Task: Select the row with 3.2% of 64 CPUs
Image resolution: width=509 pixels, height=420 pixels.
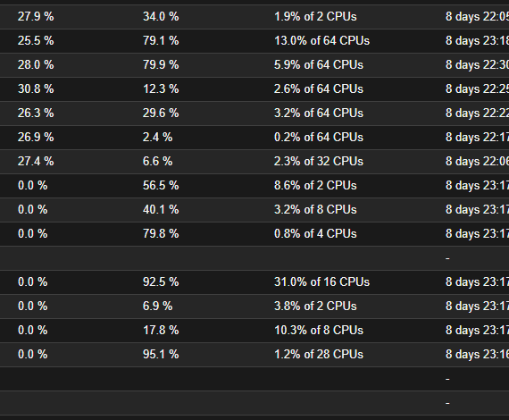Action: 254,113
